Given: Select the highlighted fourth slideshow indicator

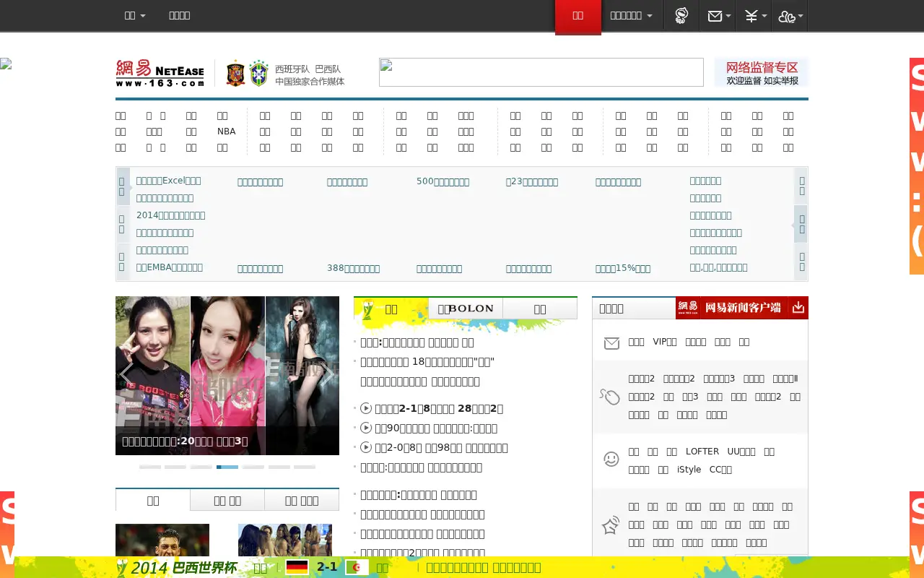Looking at the screenshot, I should pos(227,467).
